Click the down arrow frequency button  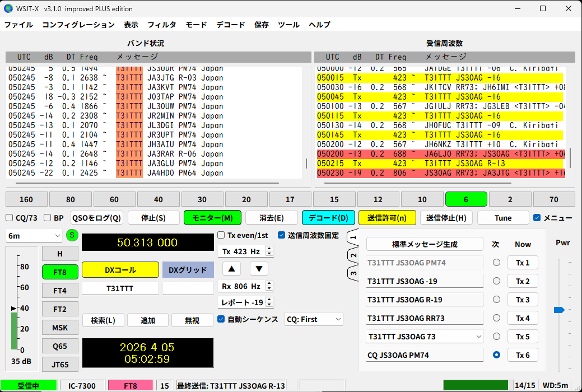point(259,268)
